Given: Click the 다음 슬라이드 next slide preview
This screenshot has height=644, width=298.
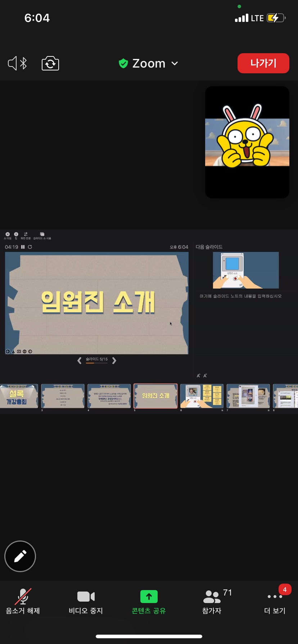Looking at the screenshot, I should [x=246, y=270].
